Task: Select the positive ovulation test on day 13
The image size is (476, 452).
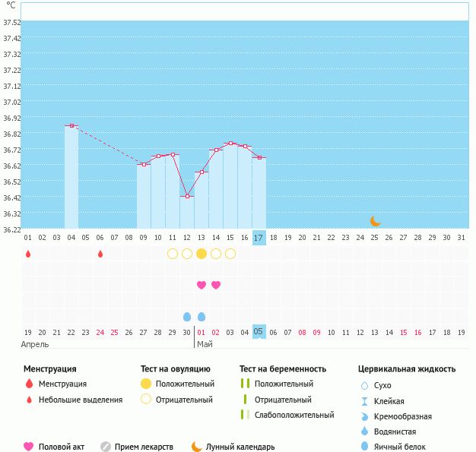Action: pyautogui.click(x=202, y=254)
